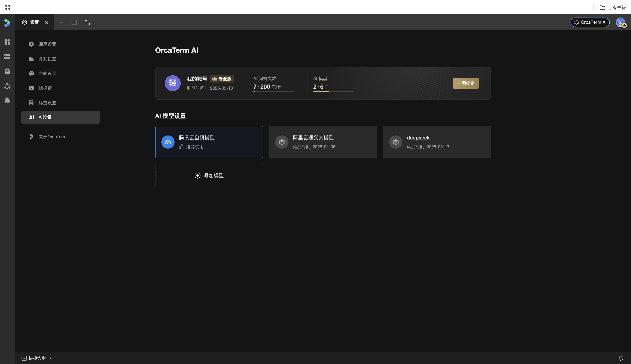The image size is (631, 364).
Task: Open the OrcaTerm AI assistant button
Action: pyautogui.click(x=590, y=22)
